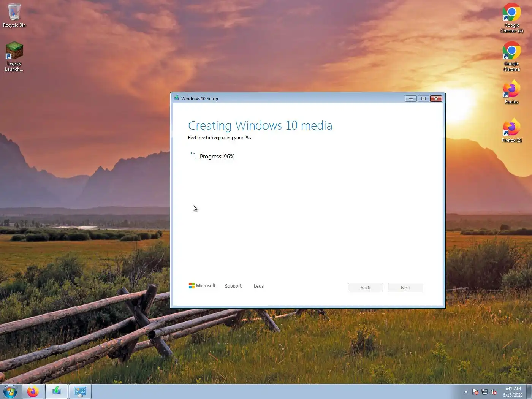Maximize the Windows 10 Setup window
This screenshot has width=532, height=399.
[x=423, y=98]
